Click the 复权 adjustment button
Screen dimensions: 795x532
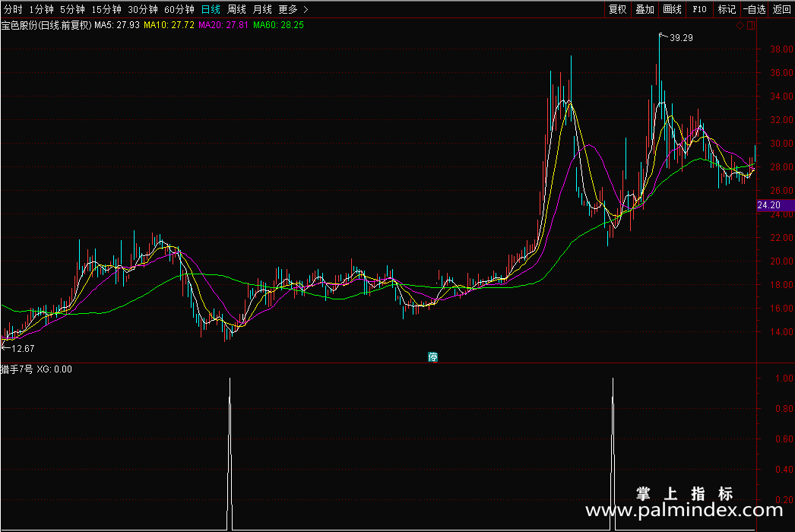pyautogui.click(x=618, y=9)
